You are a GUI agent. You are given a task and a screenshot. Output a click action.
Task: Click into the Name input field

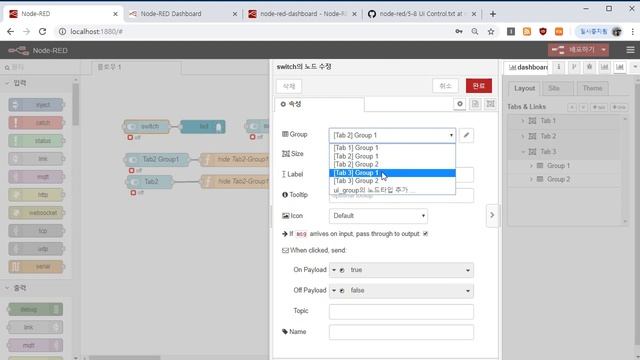401,332
